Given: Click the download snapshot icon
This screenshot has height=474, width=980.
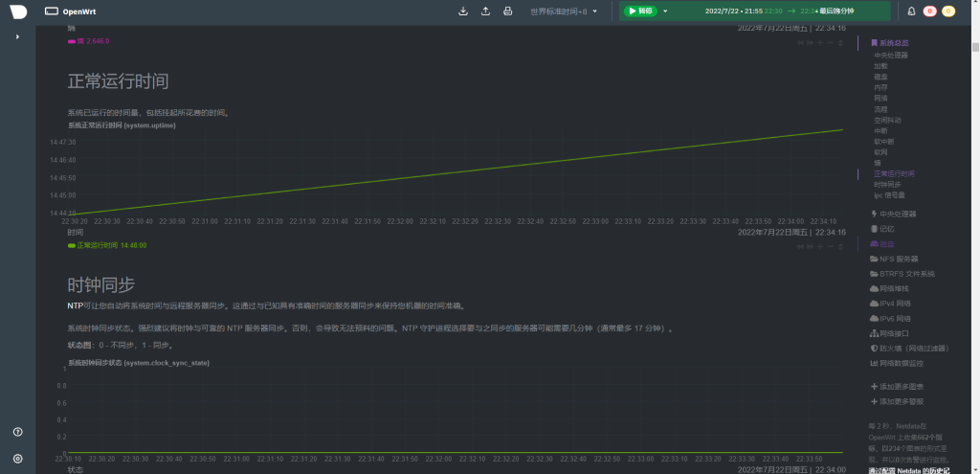Looking at the screenshot, I should tap(463, 11).
